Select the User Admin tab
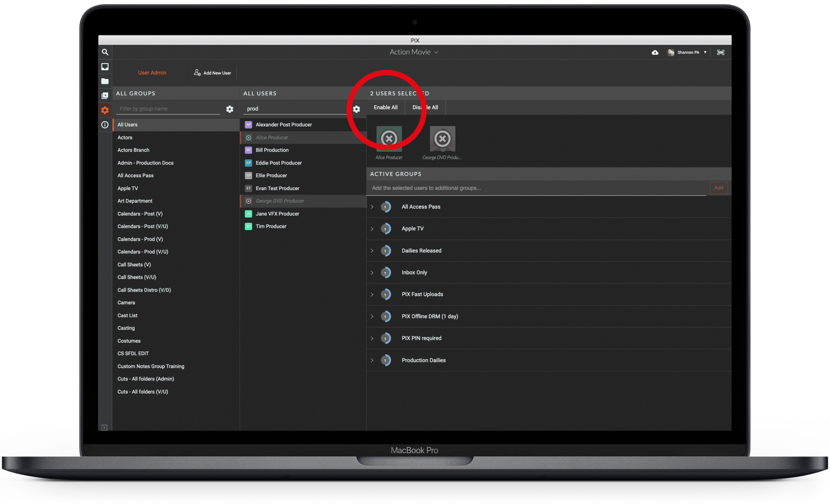Image resolution: width=830 pixels, height=504 pixels. (x=152, y=73)
